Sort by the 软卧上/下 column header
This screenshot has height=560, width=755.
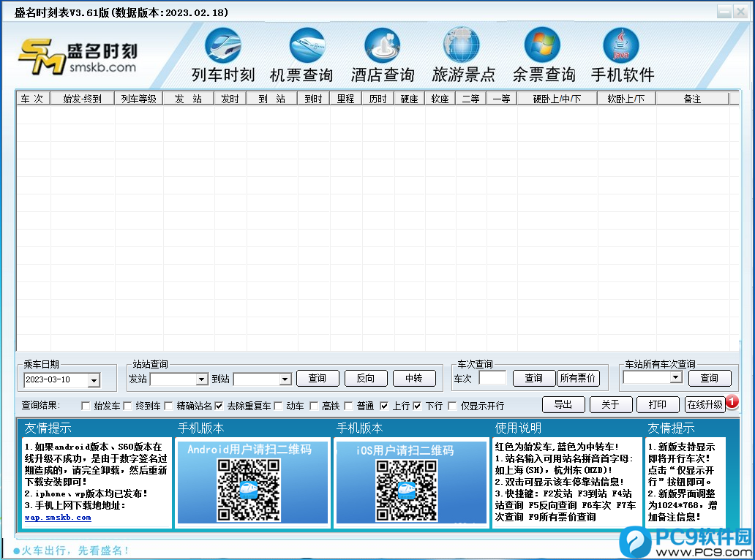626,99
